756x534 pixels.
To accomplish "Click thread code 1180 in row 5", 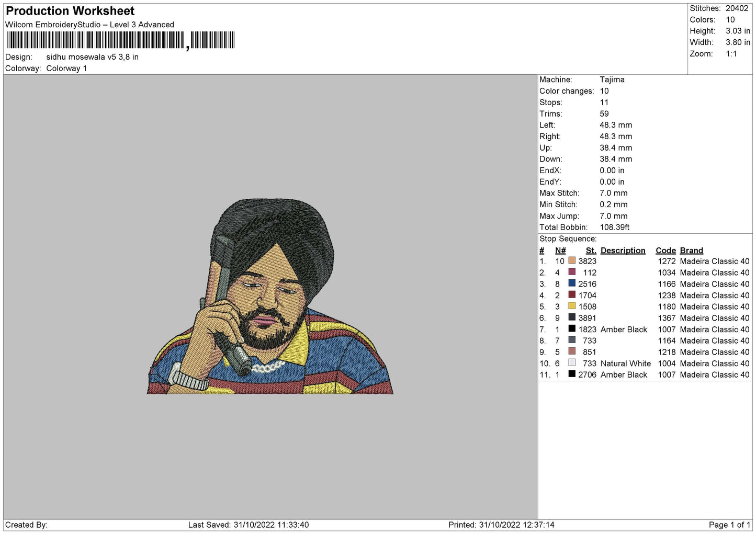I will pos(667,306).
